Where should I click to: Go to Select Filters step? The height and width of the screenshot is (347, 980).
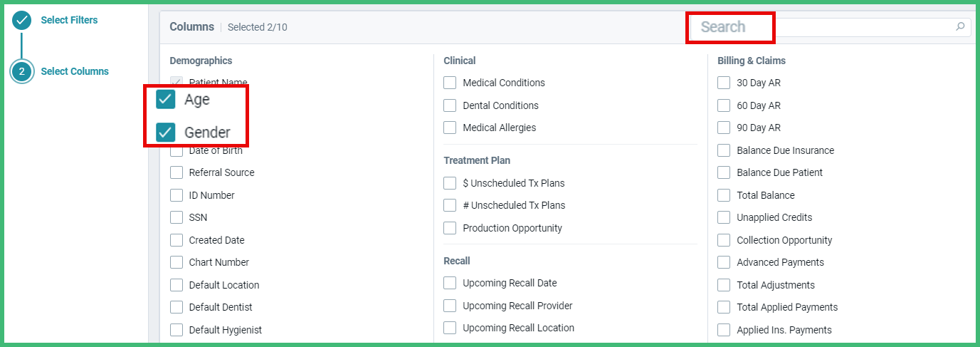(69, 20)
